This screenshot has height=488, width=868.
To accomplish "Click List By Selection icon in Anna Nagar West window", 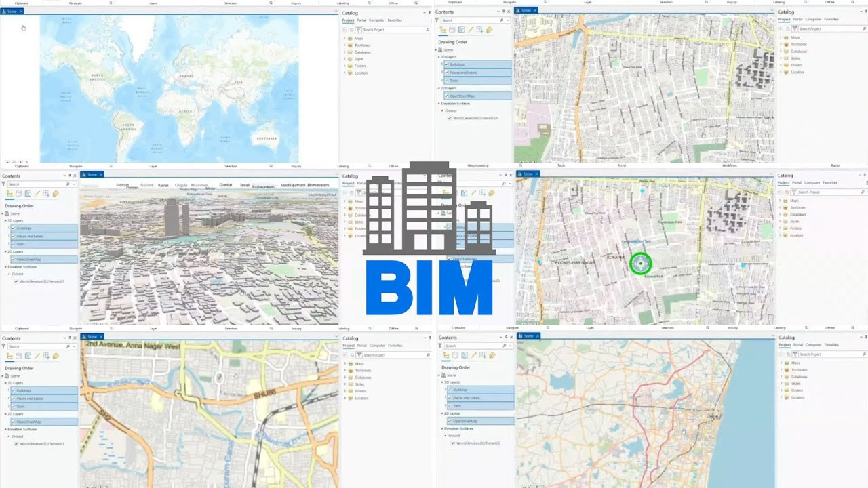I will click(28, 355).
